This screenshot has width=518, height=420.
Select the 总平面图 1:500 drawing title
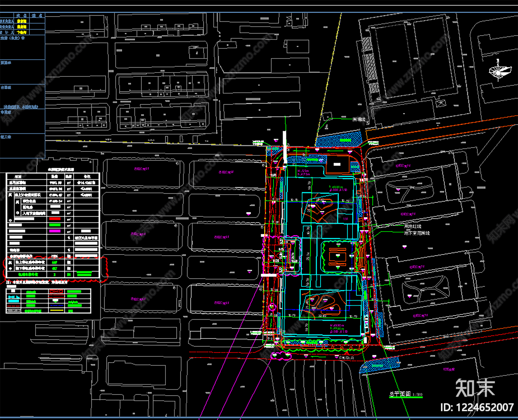(x=406, y=394)
